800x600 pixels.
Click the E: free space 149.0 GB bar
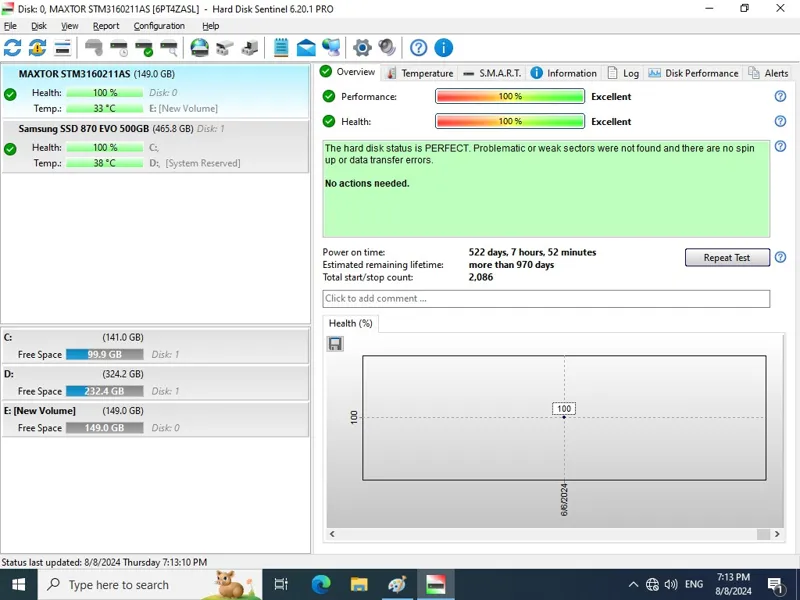[105, 428]
